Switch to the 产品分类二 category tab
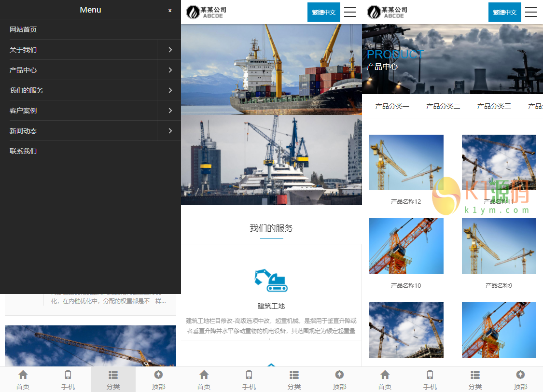The width and height of the screenshot is (543, 392). (443, 106)
